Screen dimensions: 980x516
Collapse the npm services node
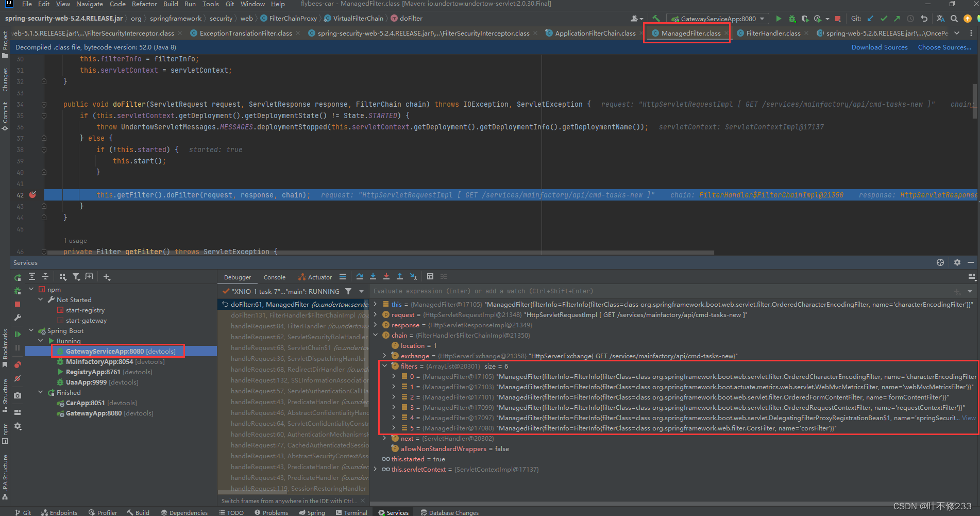tap(32, 289)
